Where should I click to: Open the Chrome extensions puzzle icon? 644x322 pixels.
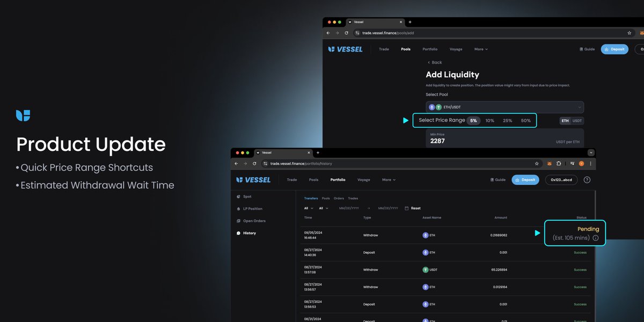[x=559, y=163]
